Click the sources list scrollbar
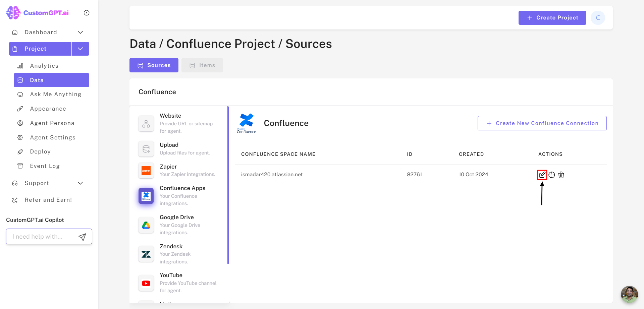The width and height of the screenshot is (644, 309). coord(228,185)
